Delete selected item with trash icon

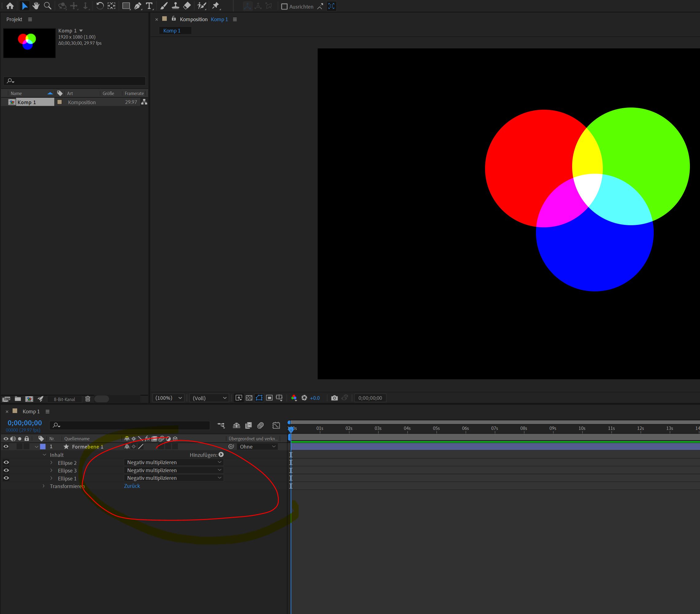[88, 399]
